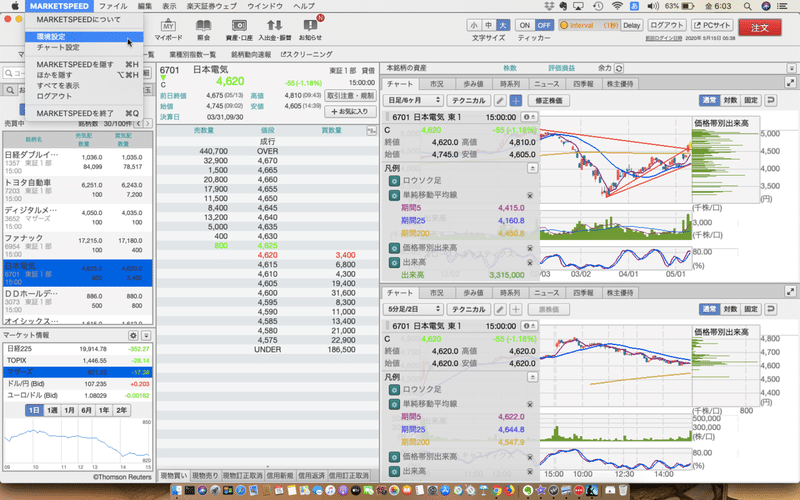Open Spotlight search in the menu bar
This screenshot has width=800, height=500.
coord(747,6)
